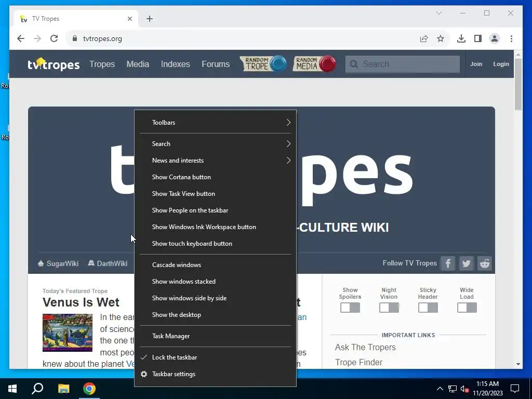Toggle Show People on the taskbar
The height and width of the screenshot is (399, 532).
click(216, 210)
